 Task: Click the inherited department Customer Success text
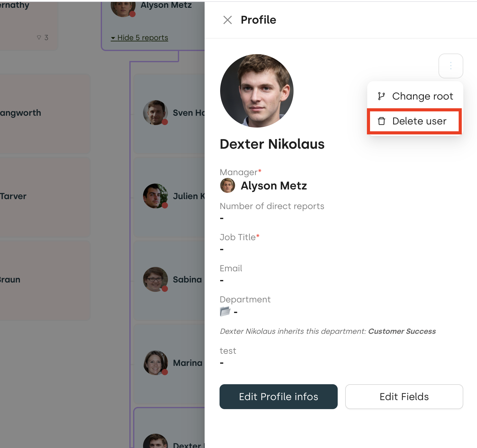(401, 331)
